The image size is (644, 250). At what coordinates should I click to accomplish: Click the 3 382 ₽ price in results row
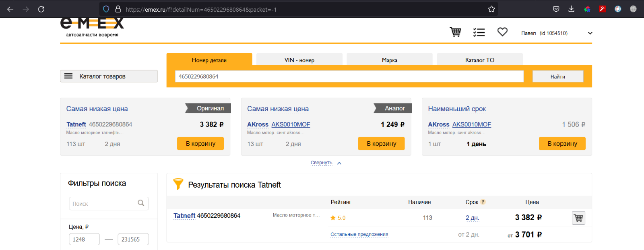(528, 217)
